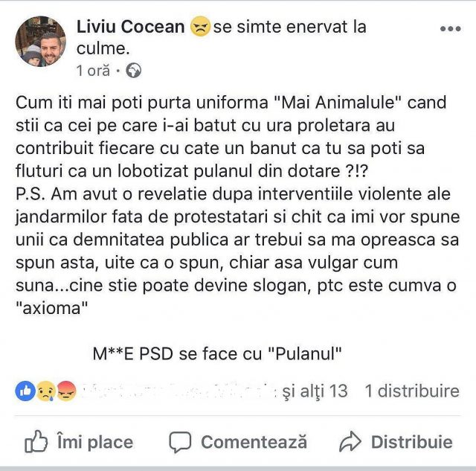Screen dimensions: 476x471
Task: Click the thumbs-up icon beside "Îmi place"
Action: [36, 442]
